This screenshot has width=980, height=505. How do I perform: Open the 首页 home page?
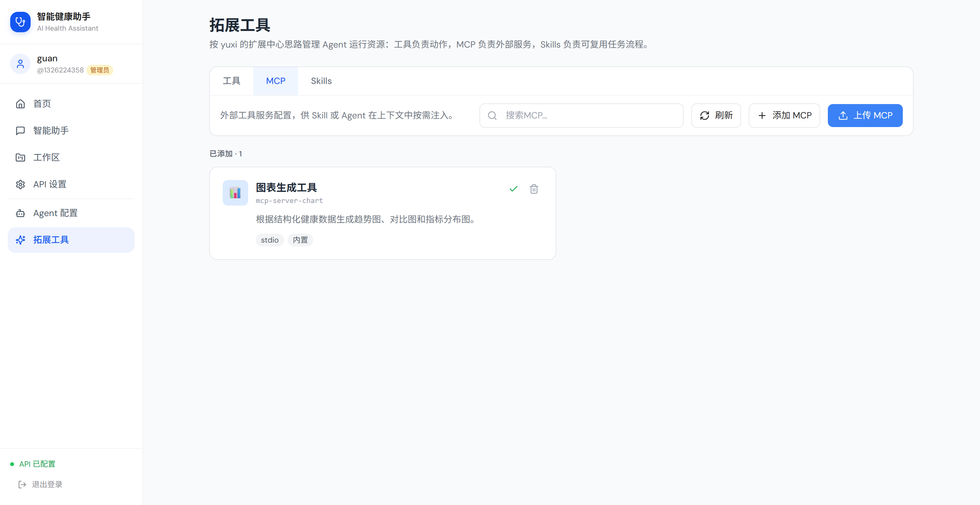pos(71,104)
